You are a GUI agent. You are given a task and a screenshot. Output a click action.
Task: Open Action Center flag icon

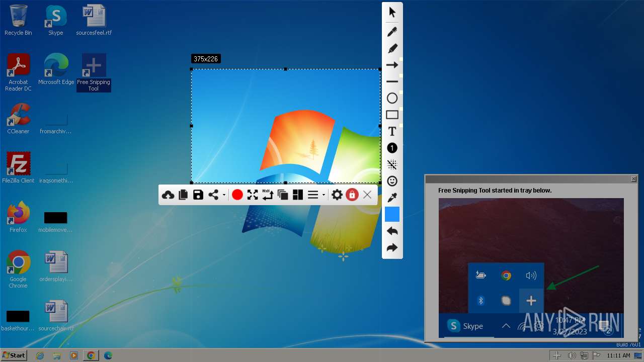(597, 355)
